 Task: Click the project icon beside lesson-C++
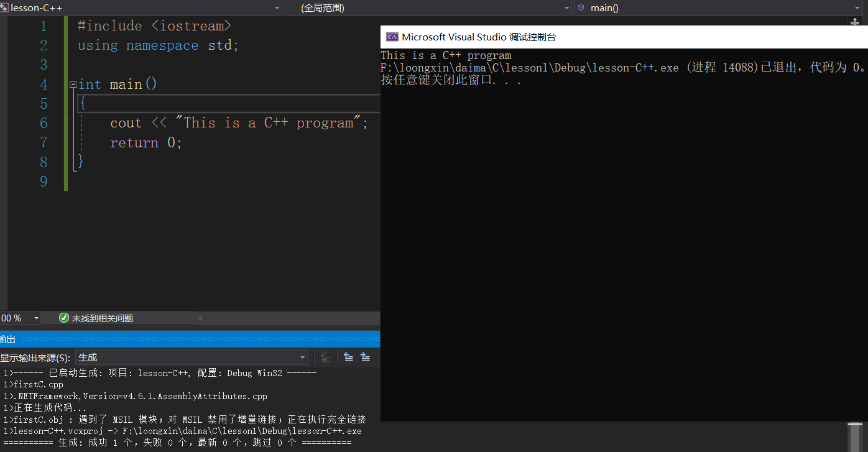(x=4, y=7)
